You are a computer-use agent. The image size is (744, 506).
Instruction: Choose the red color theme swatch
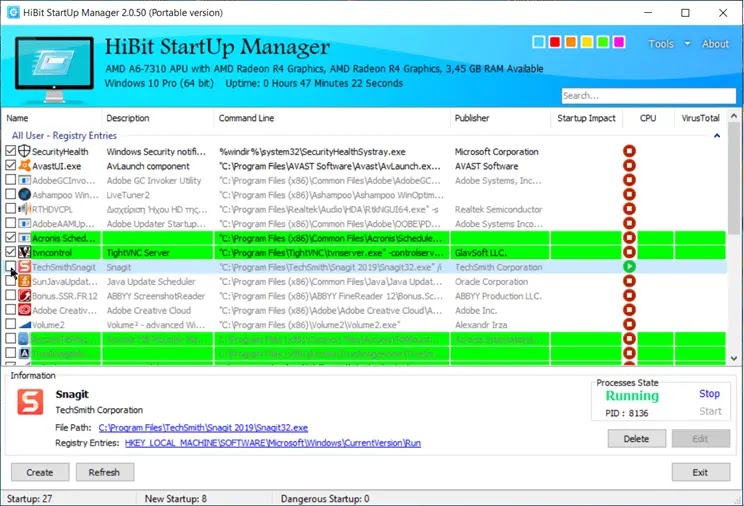tap(555, 42)
